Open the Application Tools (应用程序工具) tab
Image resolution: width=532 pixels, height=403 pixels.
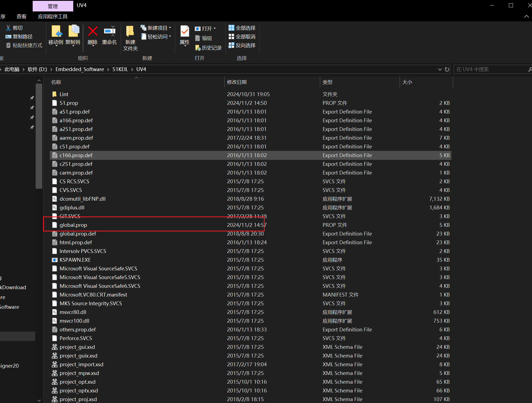[x=53, y=16]
